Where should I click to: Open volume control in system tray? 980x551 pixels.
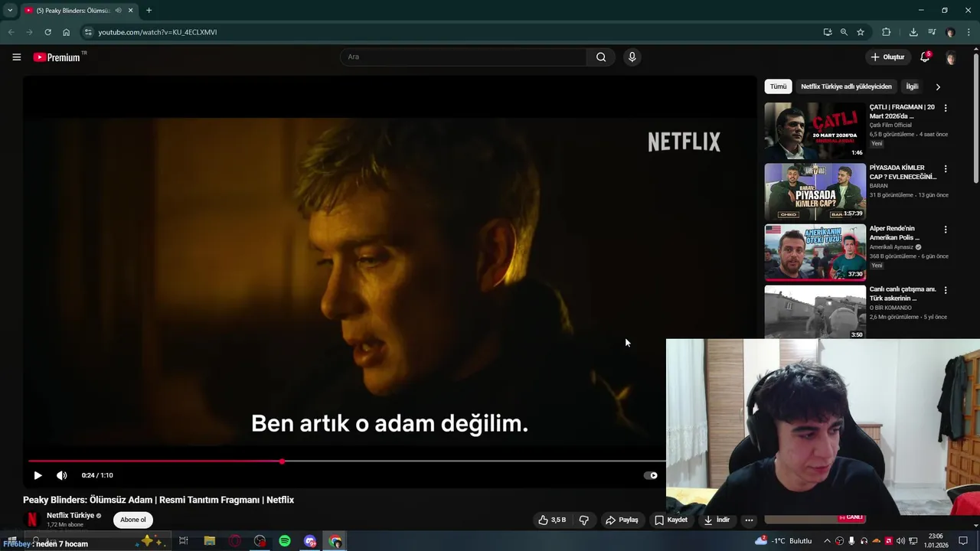point(900,541)
